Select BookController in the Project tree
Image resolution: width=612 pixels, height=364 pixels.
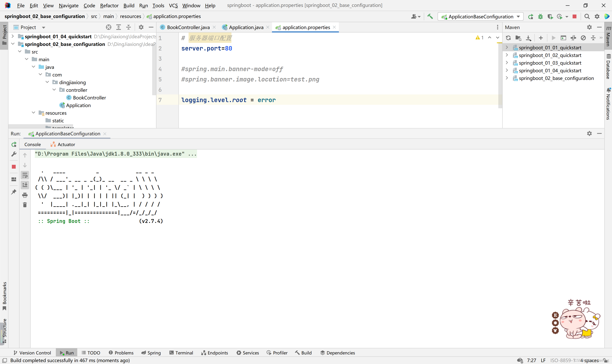click(x=89, y=98)
